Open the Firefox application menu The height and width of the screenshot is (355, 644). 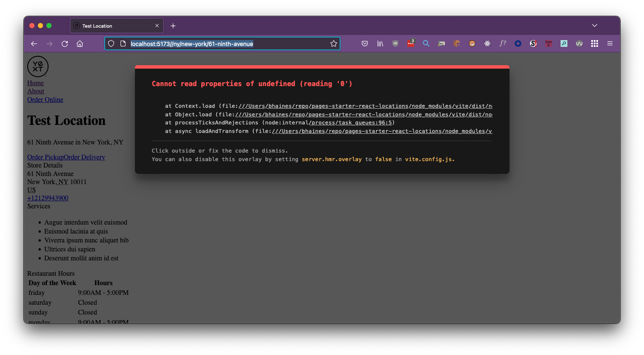click(x=610, y=43)
